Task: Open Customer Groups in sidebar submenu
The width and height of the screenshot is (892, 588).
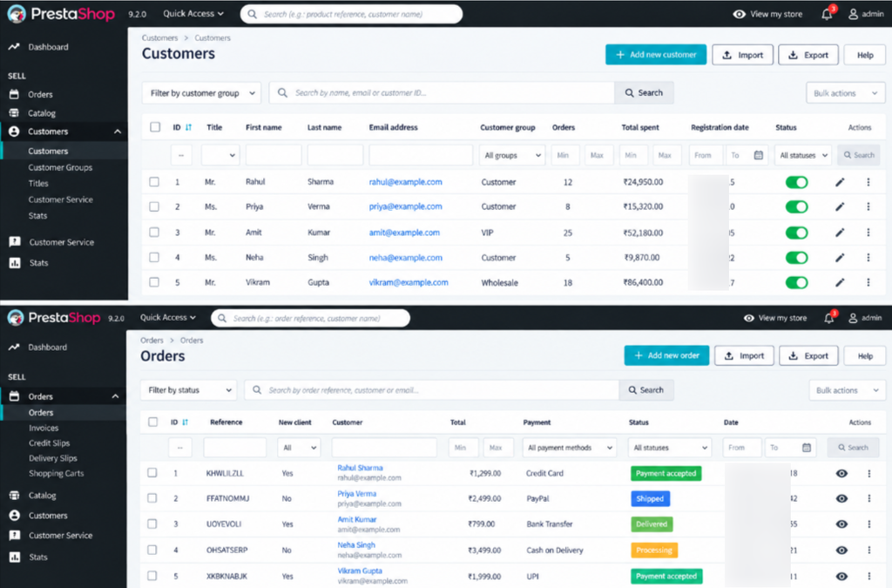Action: [60, 167]
